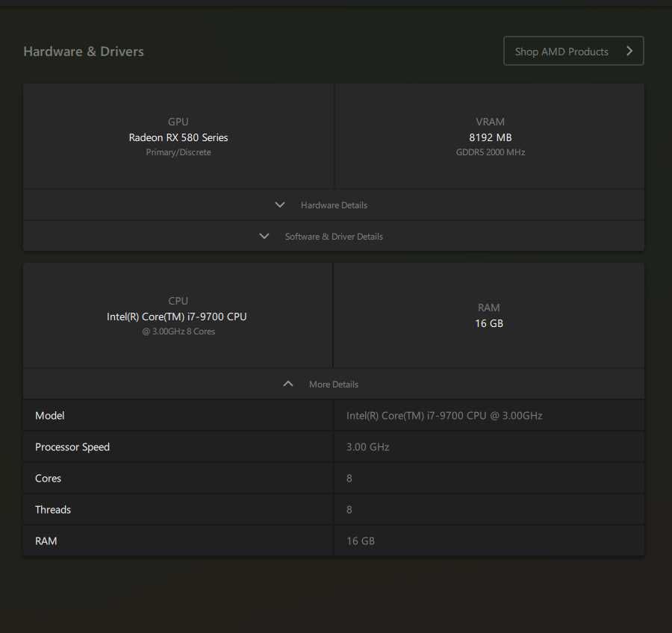This screenshot has width=672, height=633.
Task: Click the chevron beside Software & Driver Details
Action: (264, 236)
